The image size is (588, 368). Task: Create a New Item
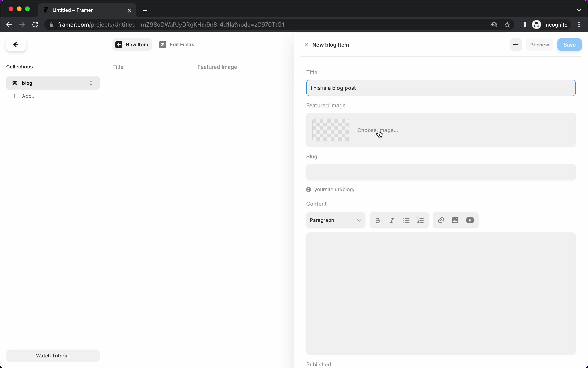[132, 45]
